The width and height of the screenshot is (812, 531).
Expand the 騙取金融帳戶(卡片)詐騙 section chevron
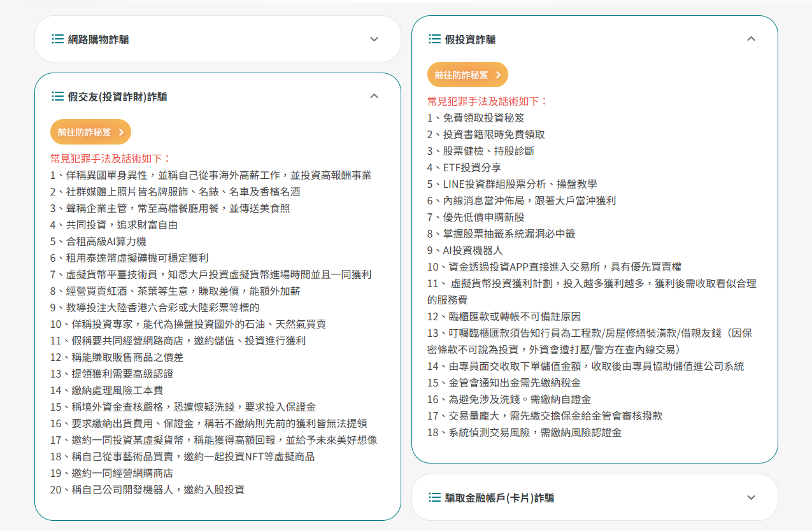click(x=751, y=497)
